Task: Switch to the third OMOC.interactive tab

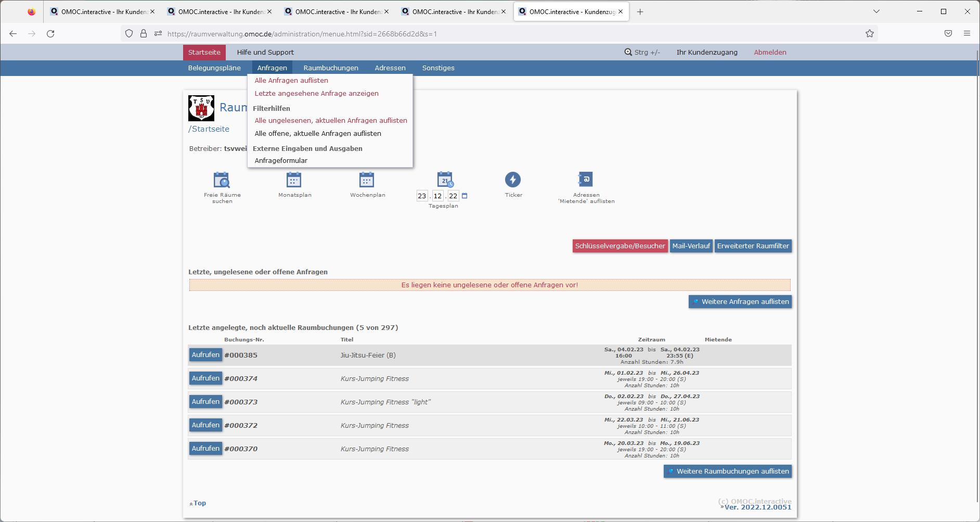Action: click(x=338, y=11)
